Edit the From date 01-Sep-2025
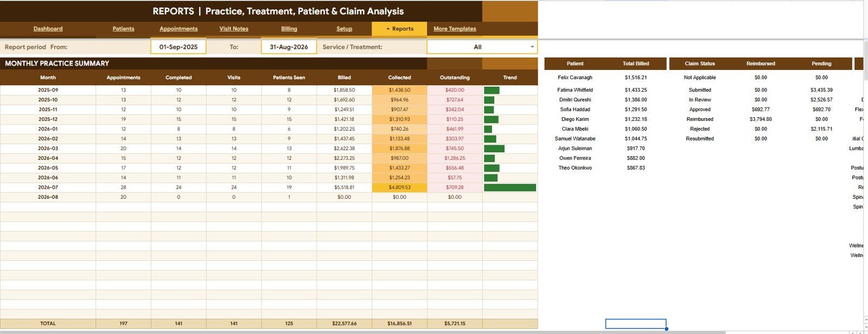 click(x=178, y=47)
